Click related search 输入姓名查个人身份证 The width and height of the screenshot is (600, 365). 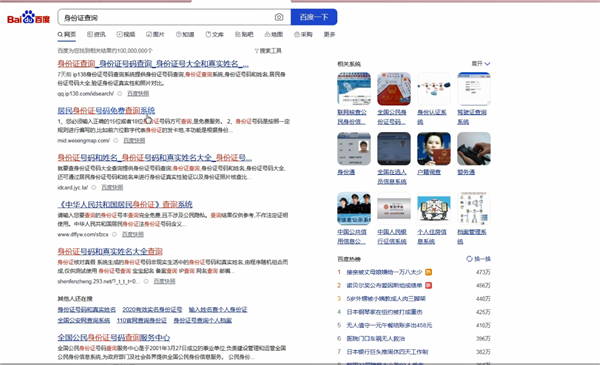pyautogui.click(x=218, y=310)
